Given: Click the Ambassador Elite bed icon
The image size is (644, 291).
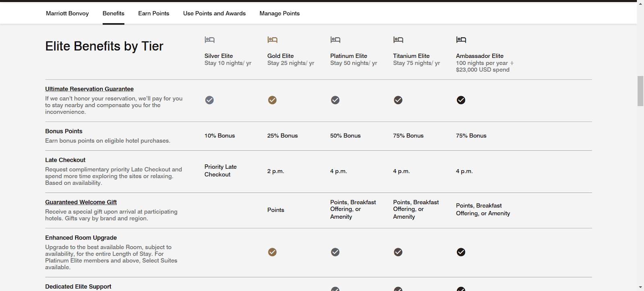Looking at the screenshot, I should tap(461, 39).
